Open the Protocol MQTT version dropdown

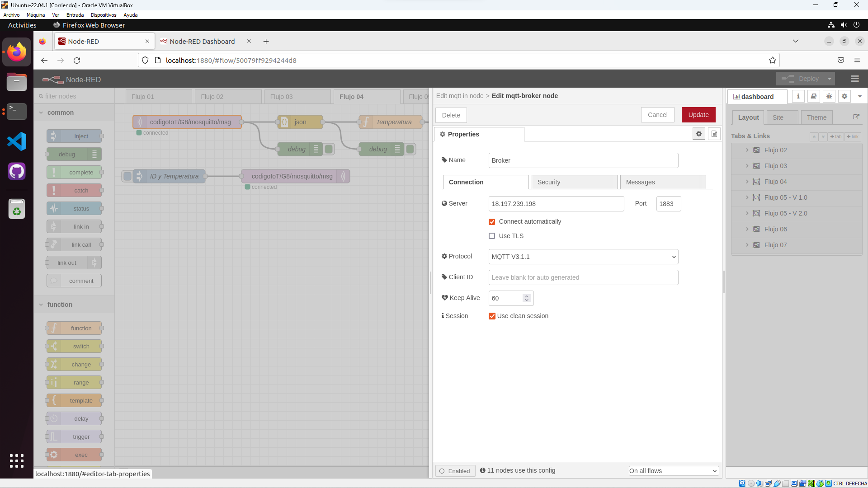pyautogui.click(x=583, y=257)
